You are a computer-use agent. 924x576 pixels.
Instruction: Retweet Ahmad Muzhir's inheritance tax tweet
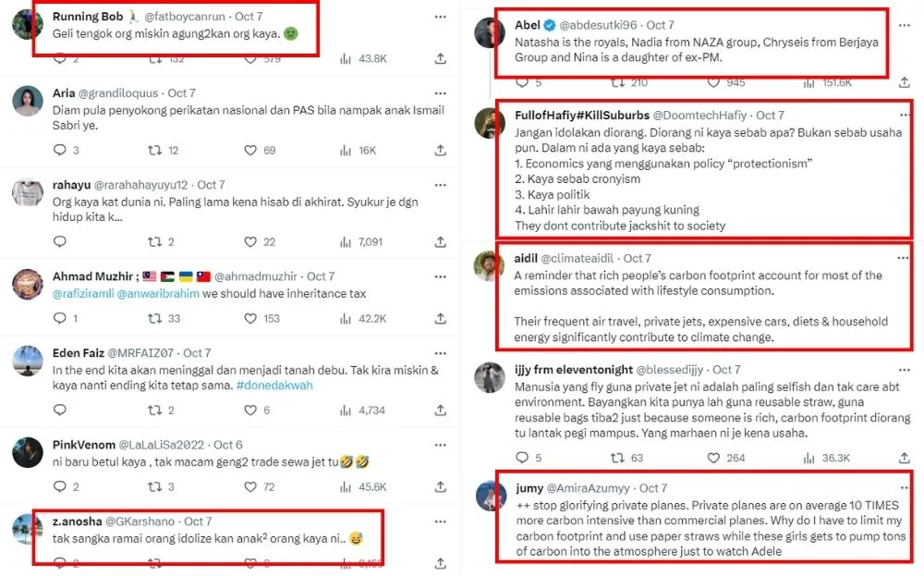click(155, 318)
